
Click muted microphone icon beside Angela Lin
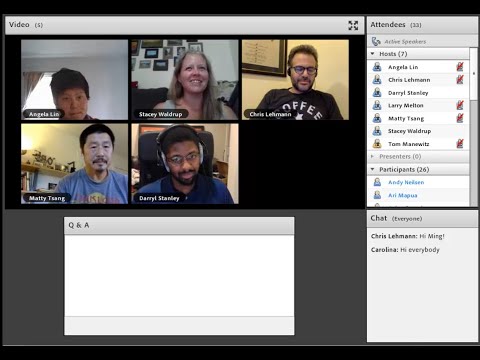click(460, 67)
